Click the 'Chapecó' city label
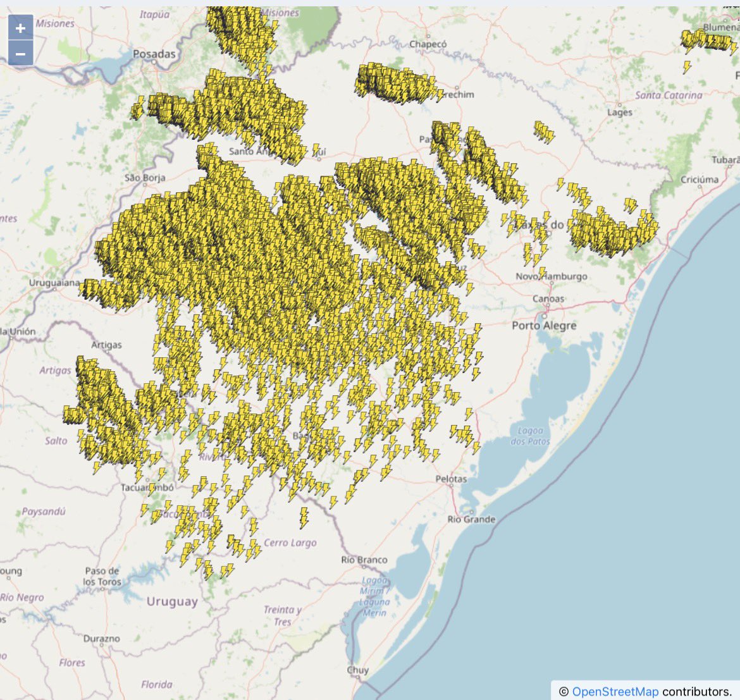 click(428, 44)
